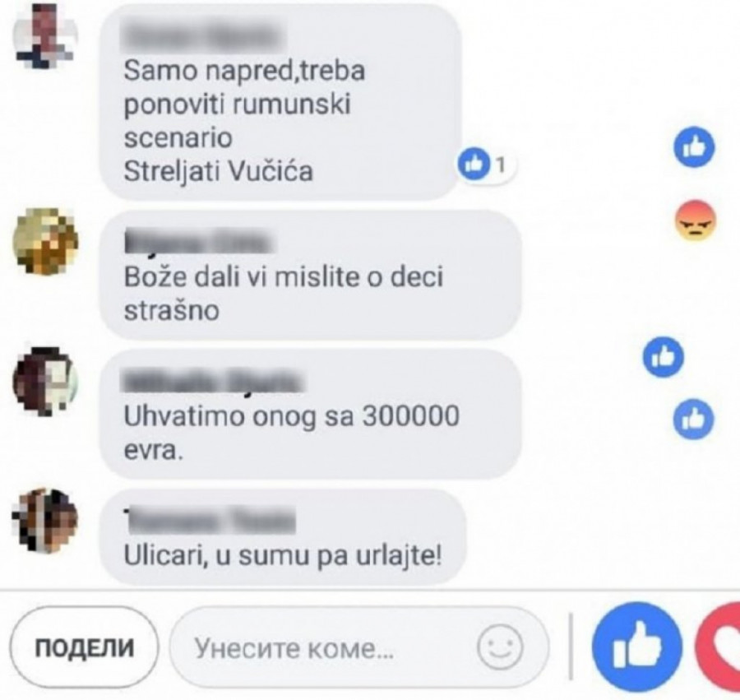The height and width of the screenshot is (700, 740).
Task: Open avatar next to 'Bože dali vi mislite'
Action: (x=45, y=241)
